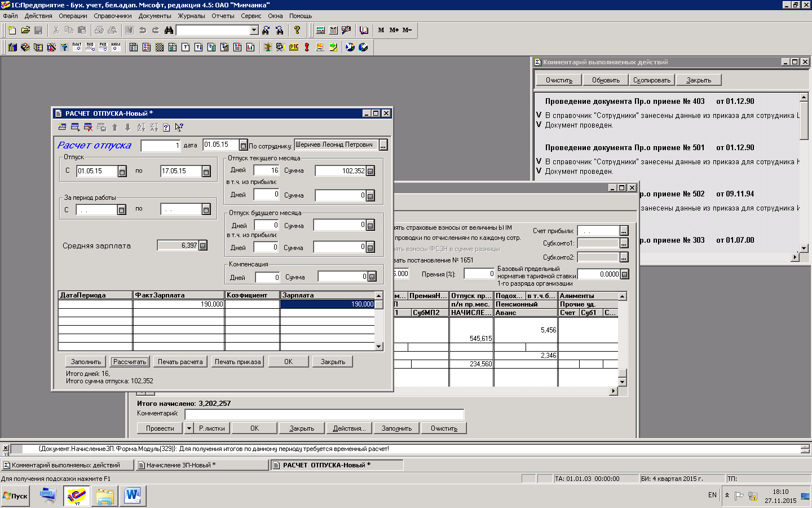This screenshot has height=508, width=812.
Task: Open calculator button beside сумма 102,352
Action: pyautogui.click(x=370, y=171)
